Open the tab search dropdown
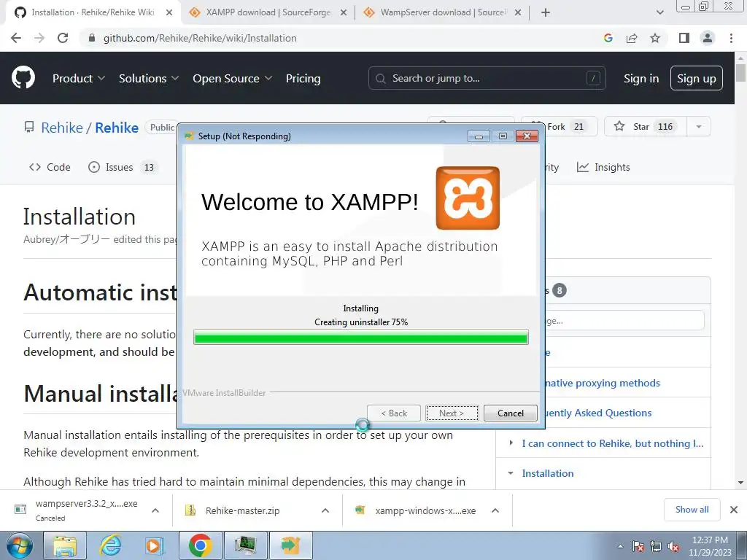The image size is (747, 560). (659, 12)
